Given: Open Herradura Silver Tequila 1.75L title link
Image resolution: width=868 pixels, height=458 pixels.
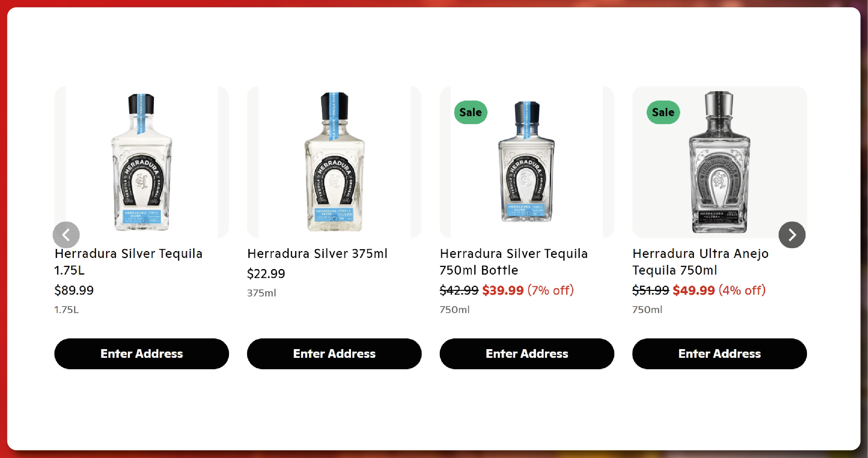Looking at the screenshot, I should tap(128, 262).
